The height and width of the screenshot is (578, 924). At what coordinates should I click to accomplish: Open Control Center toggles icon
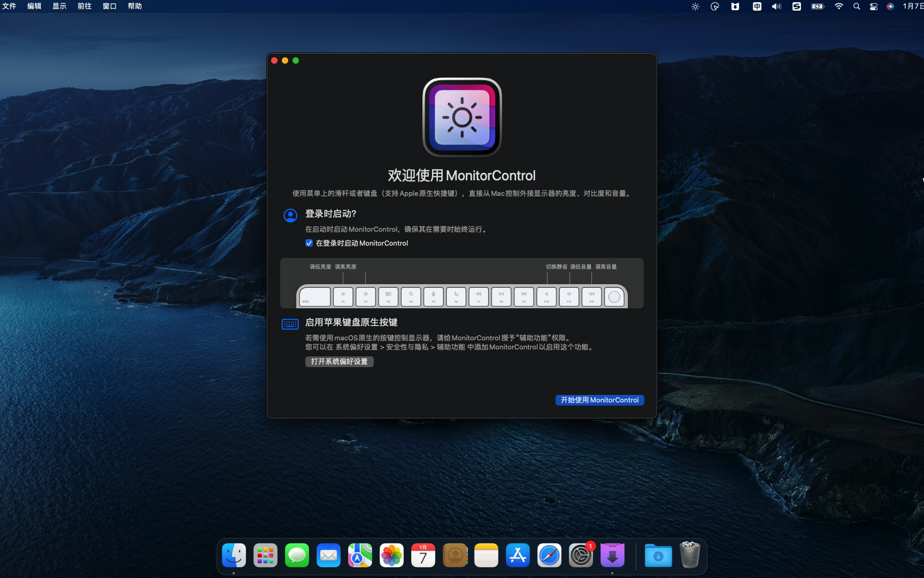[874, 6]
